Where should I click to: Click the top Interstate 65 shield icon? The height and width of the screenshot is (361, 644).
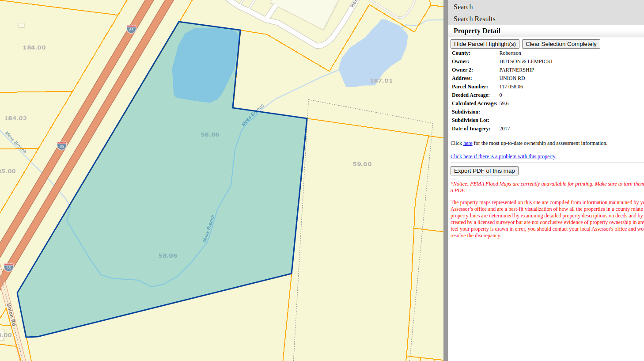click(x=131, y=29)
